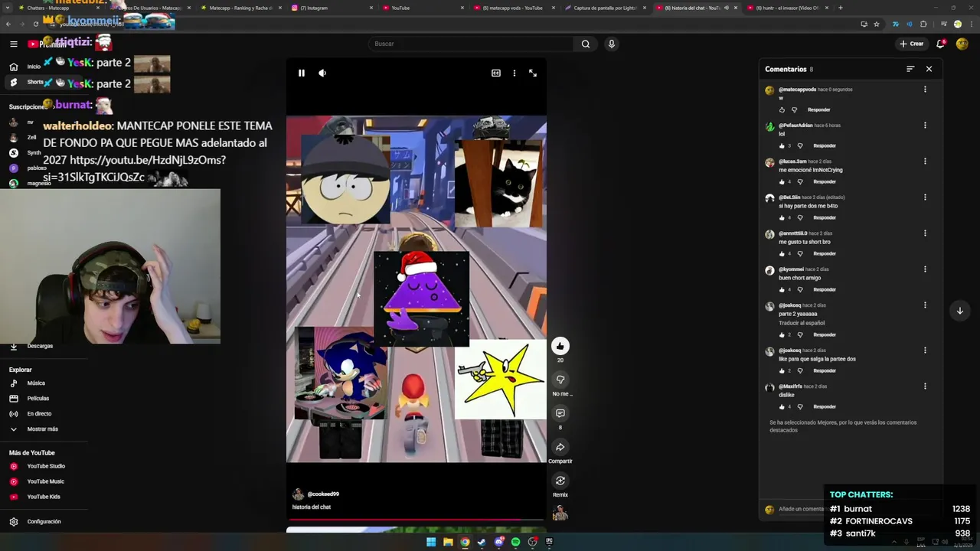
Task: Focus the 'Añade un comentario' field
Action: (801, 509)
